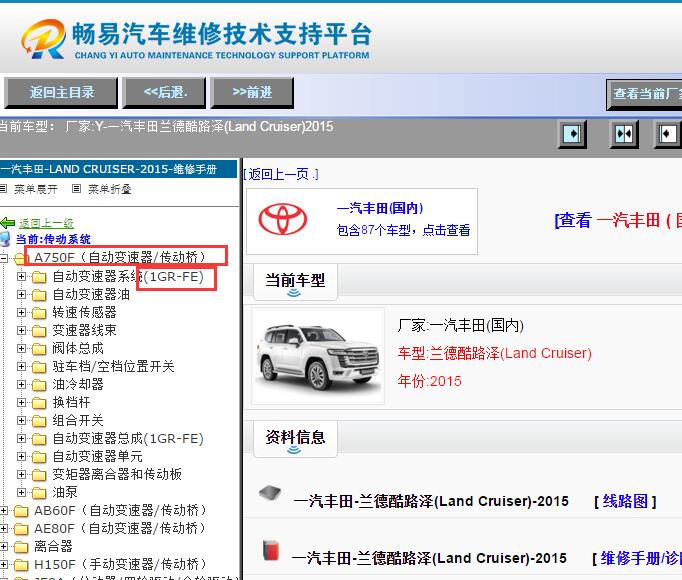Expand the 驻车档/空档位置开关 node
Viewport: 682px width, 580px height.
[x=21, y=366]
